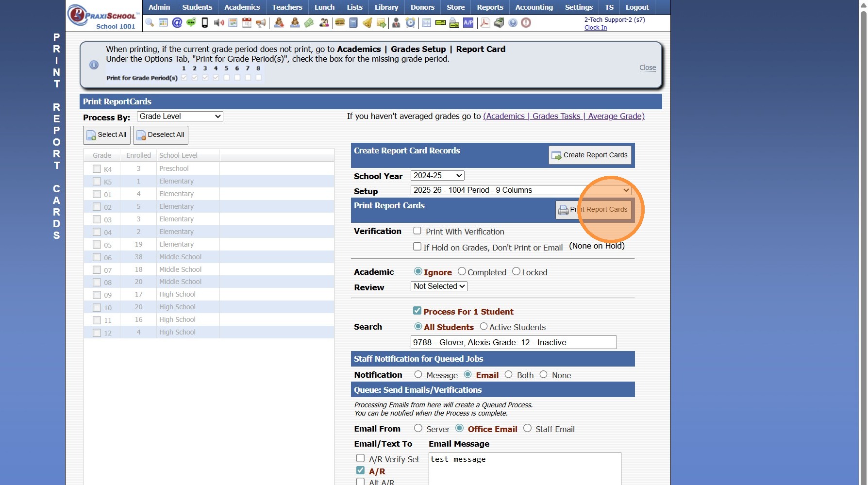Image resolution: width=868 pixels, height=485 pixels.
Task: Click the blue book library icon
Action: pos(353,23)
